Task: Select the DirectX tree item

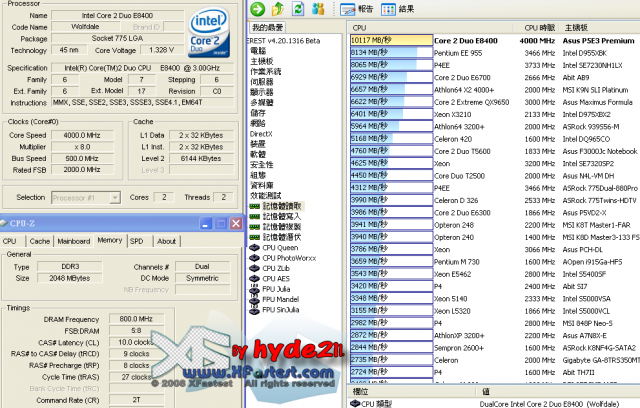Action: (x=261, y=134)
